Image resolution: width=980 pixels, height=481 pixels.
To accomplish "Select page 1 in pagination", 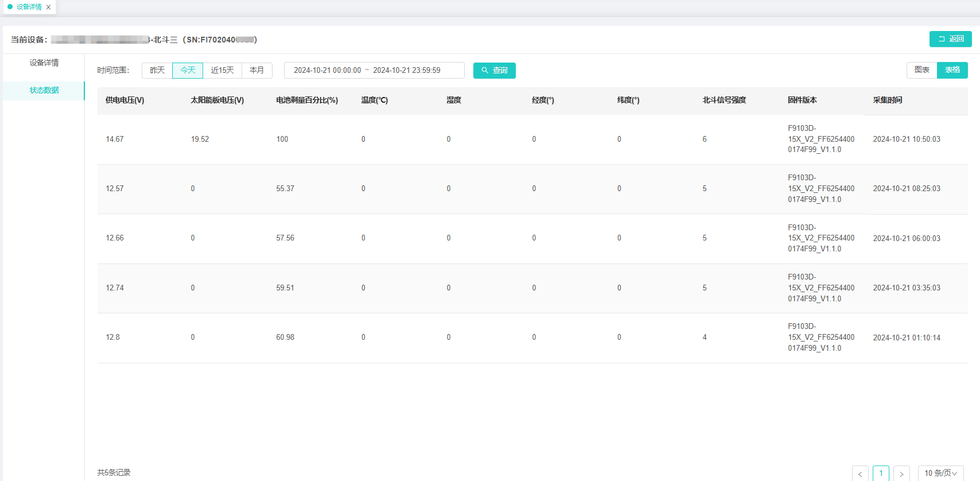I will 881,474.
